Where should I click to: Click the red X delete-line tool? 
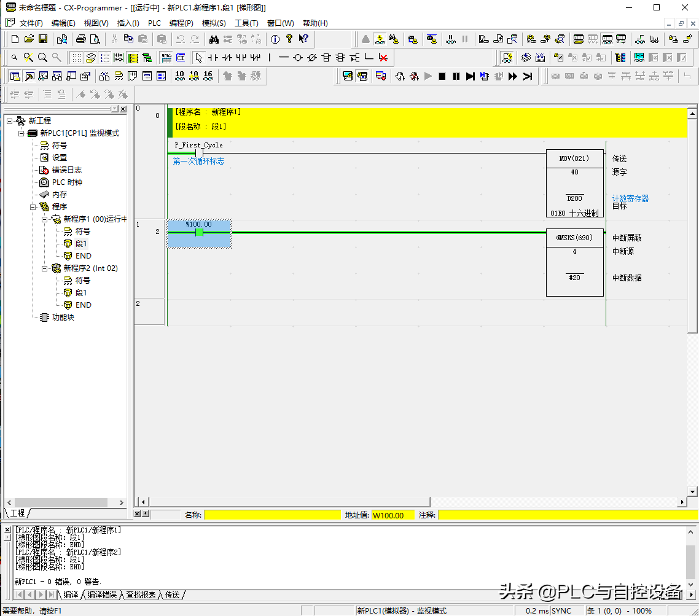tap(383, 58)
